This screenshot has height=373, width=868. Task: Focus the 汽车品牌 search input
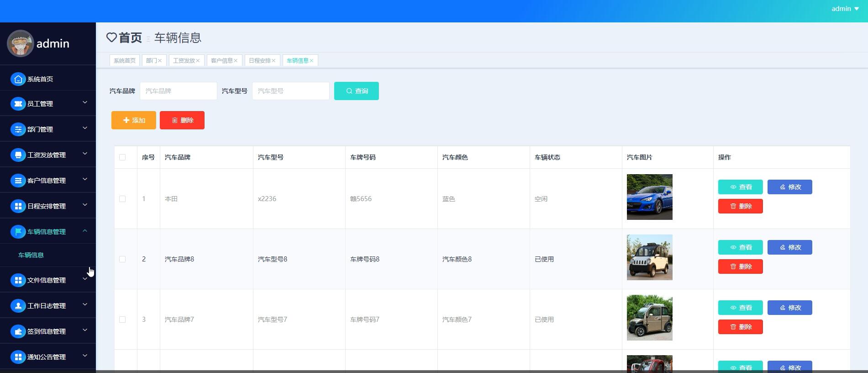(x=179, y=91)
